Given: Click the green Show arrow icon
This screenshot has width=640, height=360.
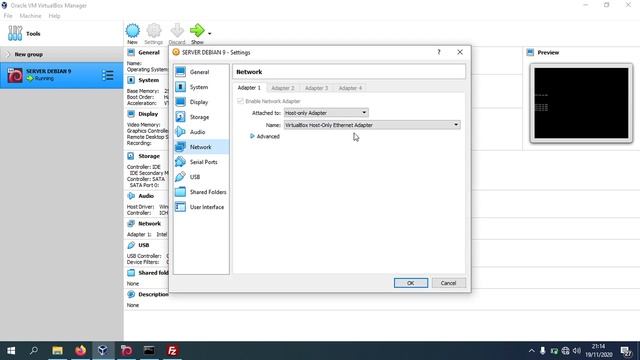Looking at the screenshot, I should [197, 30].
